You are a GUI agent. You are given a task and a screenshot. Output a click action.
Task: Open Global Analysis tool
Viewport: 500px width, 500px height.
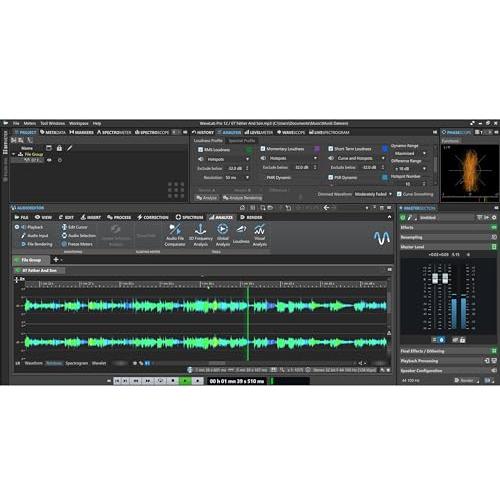pyautogui.click(x=223, y=235)
